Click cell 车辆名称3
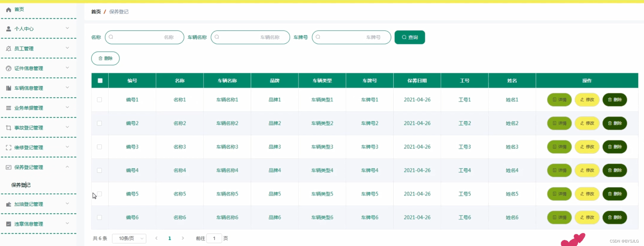Viewport: 644px width, 246px height. coord(227,147)
